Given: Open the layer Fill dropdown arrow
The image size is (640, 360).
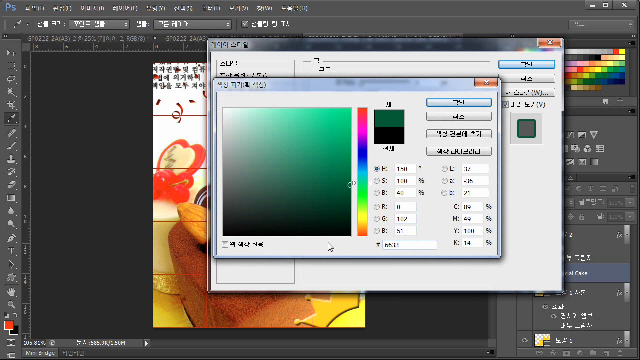Looking at the screenshot, I should [630, 216].
